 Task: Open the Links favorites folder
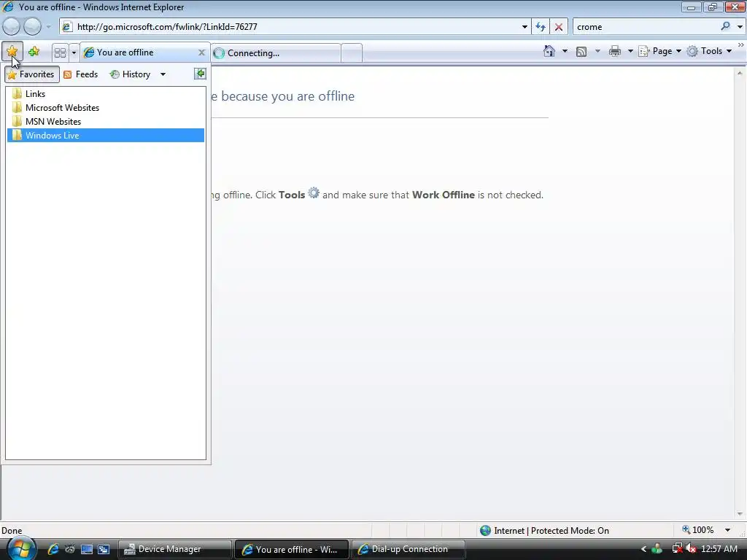pyautogui.click(x=106, y=94)
